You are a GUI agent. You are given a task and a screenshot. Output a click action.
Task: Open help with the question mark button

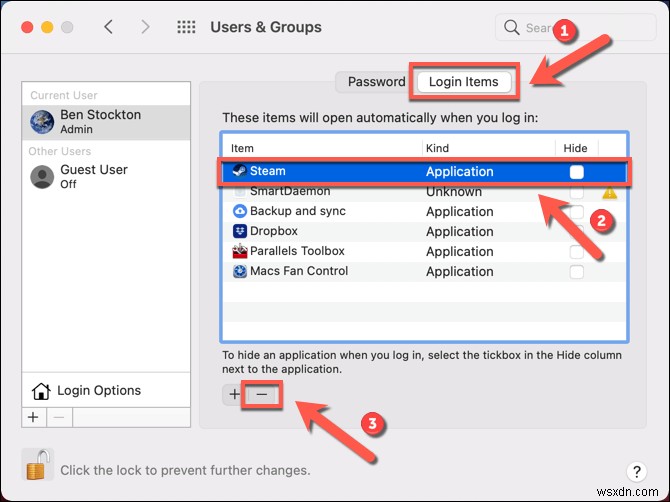point(637,472)
